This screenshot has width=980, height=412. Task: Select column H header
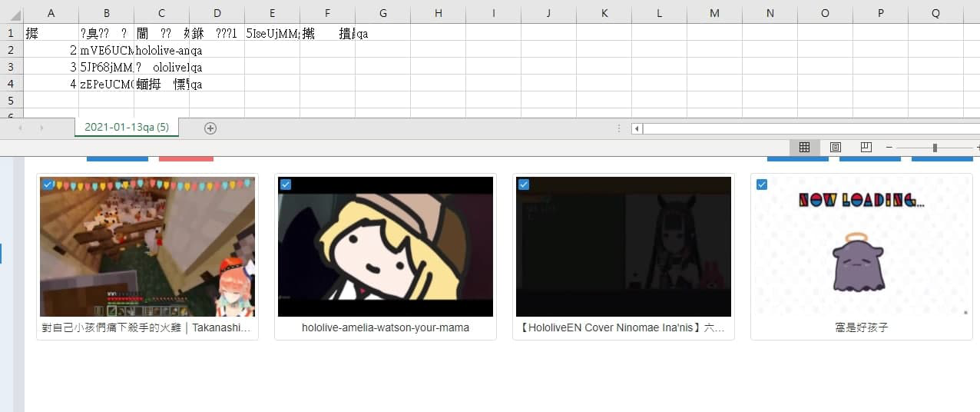pos(438,13)
